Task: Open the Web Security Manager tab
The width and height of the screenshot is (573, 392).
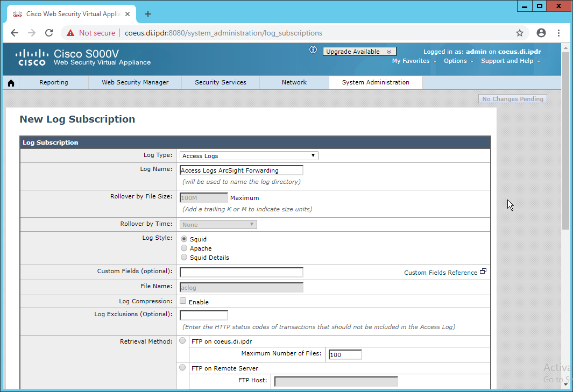Action: click(x=135, y=82)
